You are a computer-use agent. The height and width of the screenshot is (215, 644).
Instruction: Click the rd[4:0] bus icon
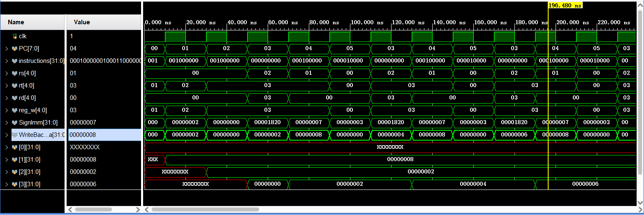pos(14,98)
